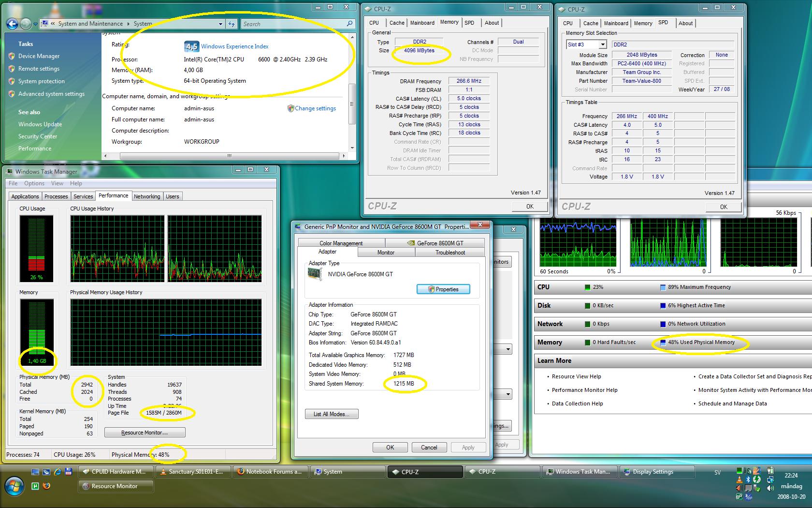Expand the Disk section in Resource Monitor
This screenshot has width=812, height=508.
pyautogui.click(x=672, y=305)
